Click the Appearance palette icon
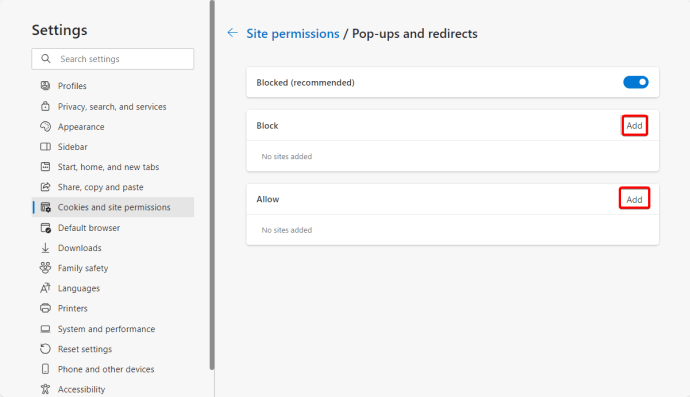Screen dimensions: 690x397 click(x=45, y=127)
